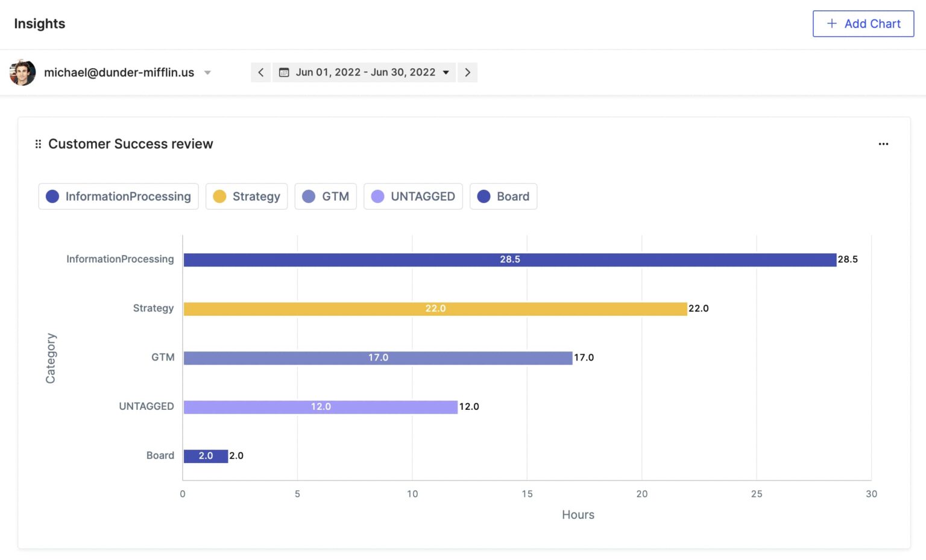
Task: Toggle GTM legend chip
Action: click(x=326, y=197)
